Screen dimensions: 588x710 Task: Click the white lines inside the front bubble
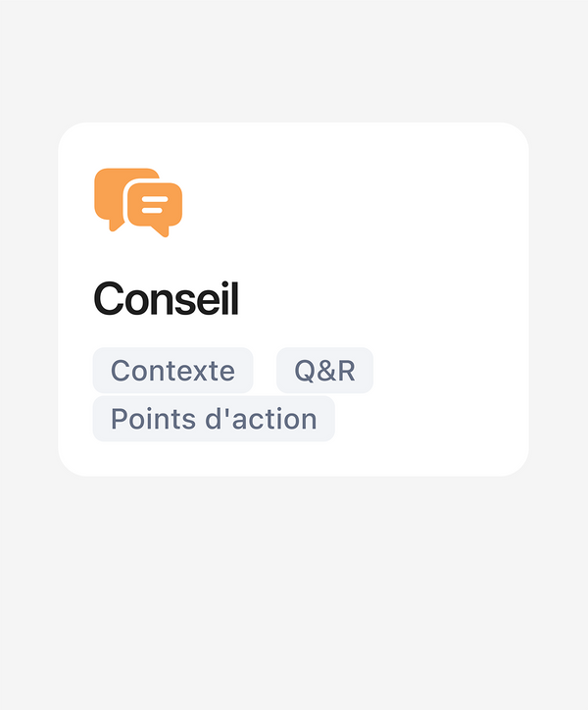tap(155, 204)
